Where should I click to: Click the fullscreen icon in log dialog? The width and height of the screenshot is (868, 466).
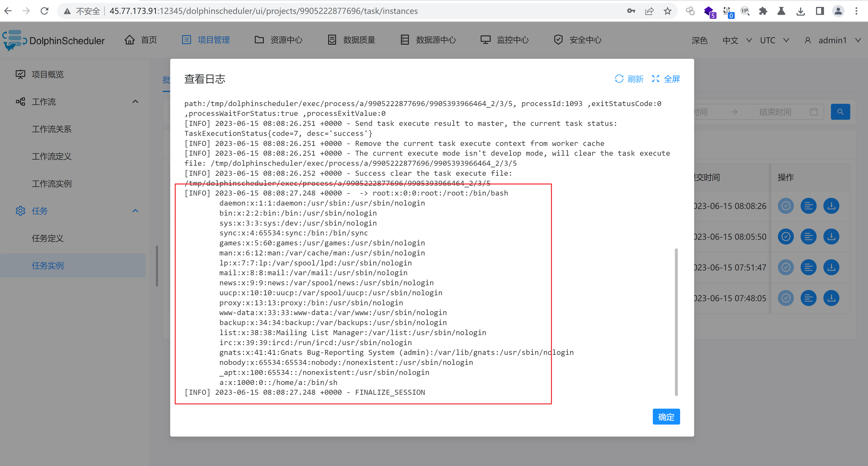[x=655, y=79]
